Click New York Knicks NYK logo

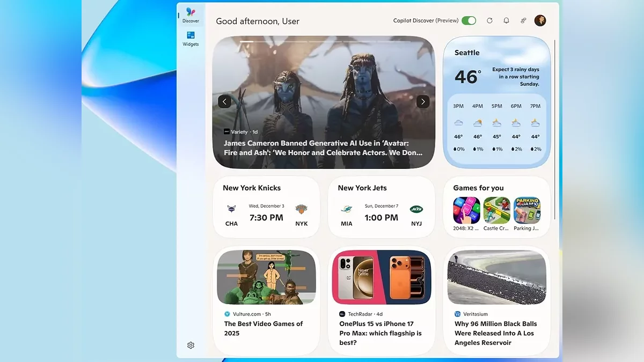(x=302, y=209)
